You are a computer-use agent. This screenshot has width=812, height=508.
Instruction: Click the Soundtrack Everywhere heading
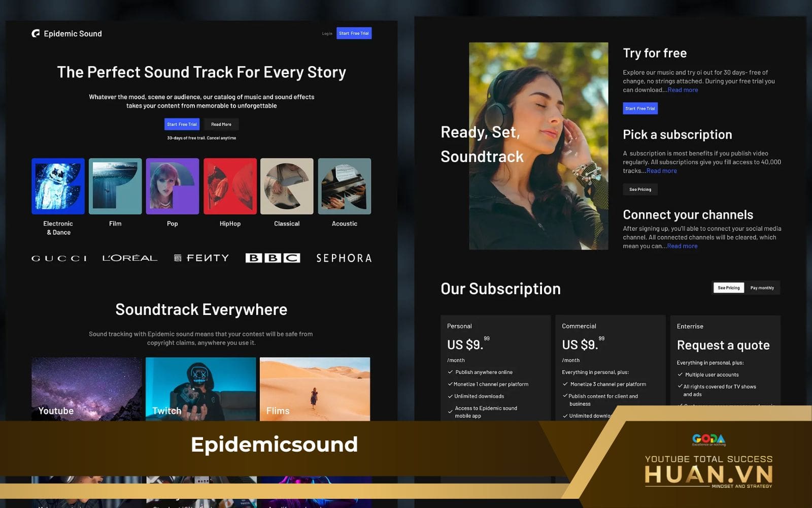point(201,309)
